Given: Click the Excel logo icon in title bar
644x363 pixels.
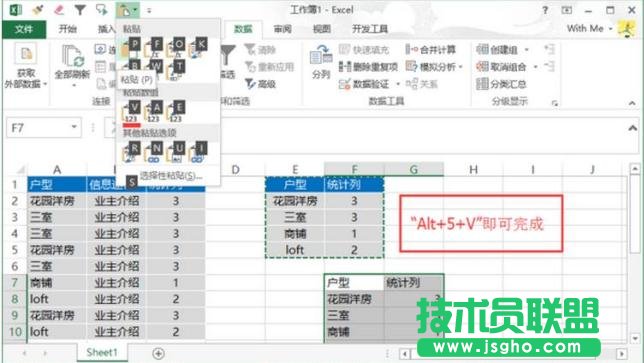Looking at the screenshot, I should pos(16,9).
